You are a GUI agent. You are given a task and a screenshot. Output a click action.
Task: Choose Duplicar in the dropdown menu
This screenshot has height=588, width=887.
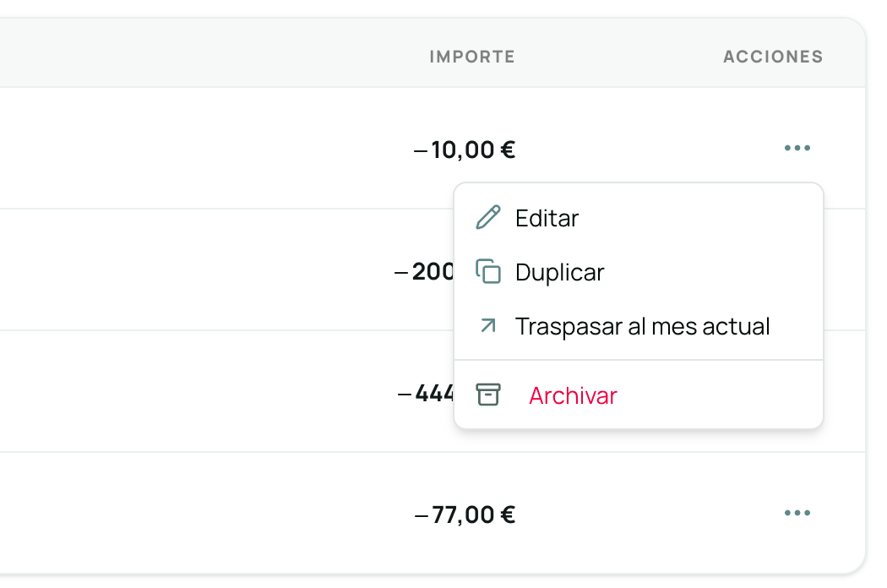tap(559, 271)
